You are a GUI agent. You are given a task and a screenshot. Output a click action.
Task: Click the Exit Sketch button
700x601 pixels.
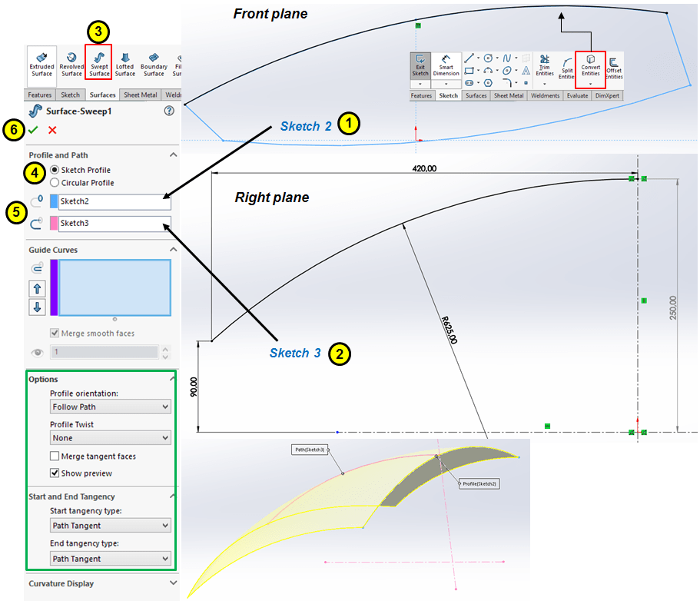[x=420, y=65]
